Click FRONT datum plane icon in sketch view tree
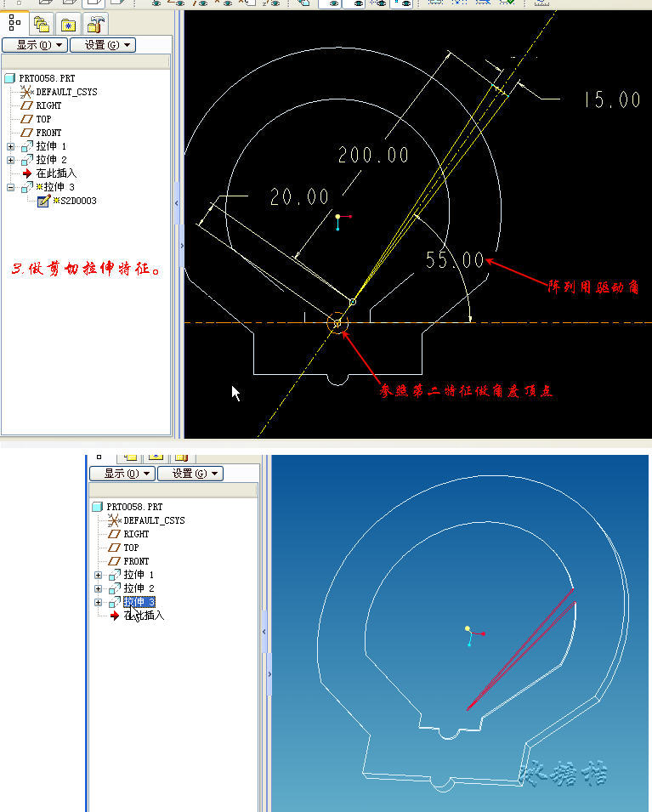This screenshot has height=812, width=652. coord(26,133)
